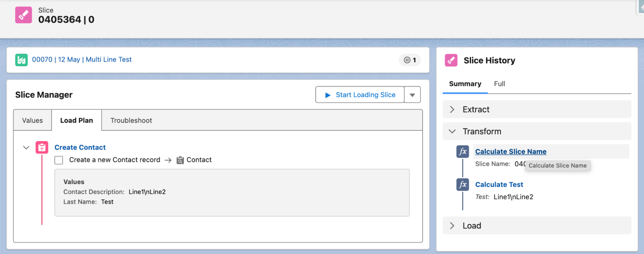Collapse the Transform section
644x254 pixels.
tap(452, 131)
